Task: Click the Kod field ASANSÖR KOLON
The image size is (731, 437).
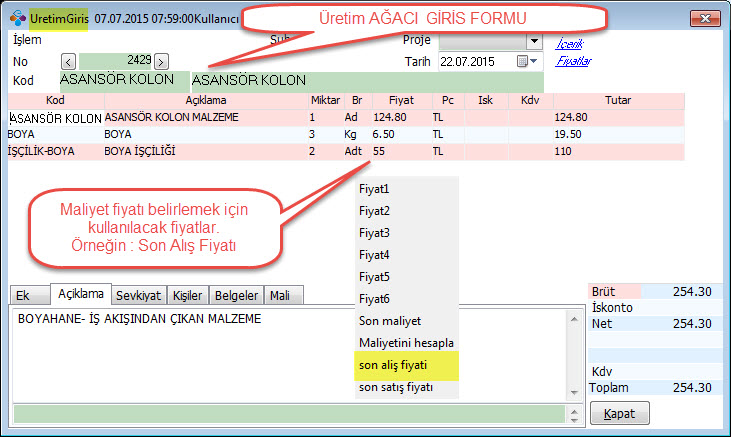Action: tap(124, 81)
